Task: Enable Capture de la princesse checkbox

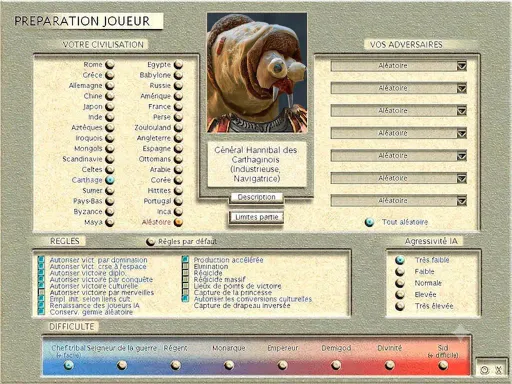Action: (185, 292)
